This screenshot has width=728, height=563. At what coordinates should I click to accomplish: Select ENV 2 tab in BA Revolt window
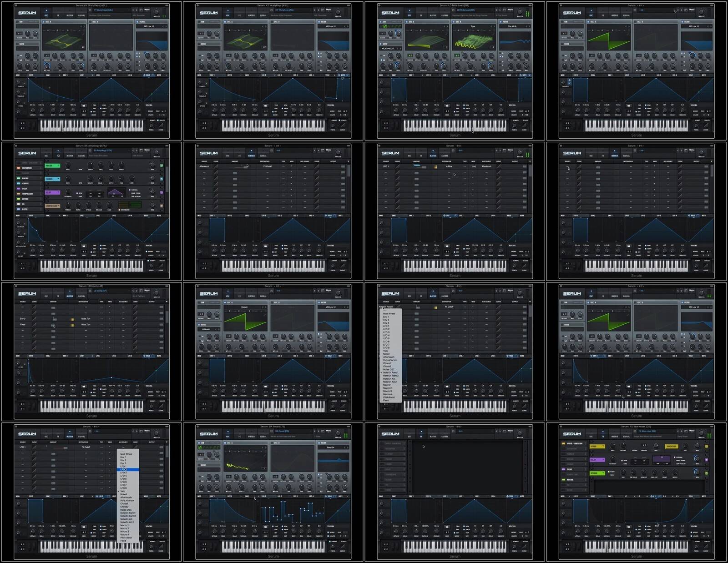(230, 496)
